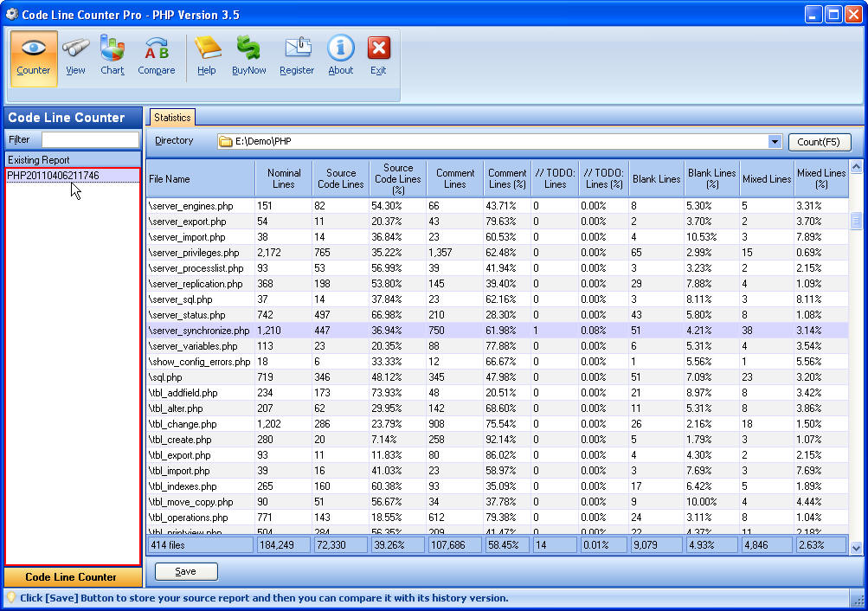This screenshot has height=611, width=868.
Task: Select the Counter eye icon
Action: click(x=33, y=58)
